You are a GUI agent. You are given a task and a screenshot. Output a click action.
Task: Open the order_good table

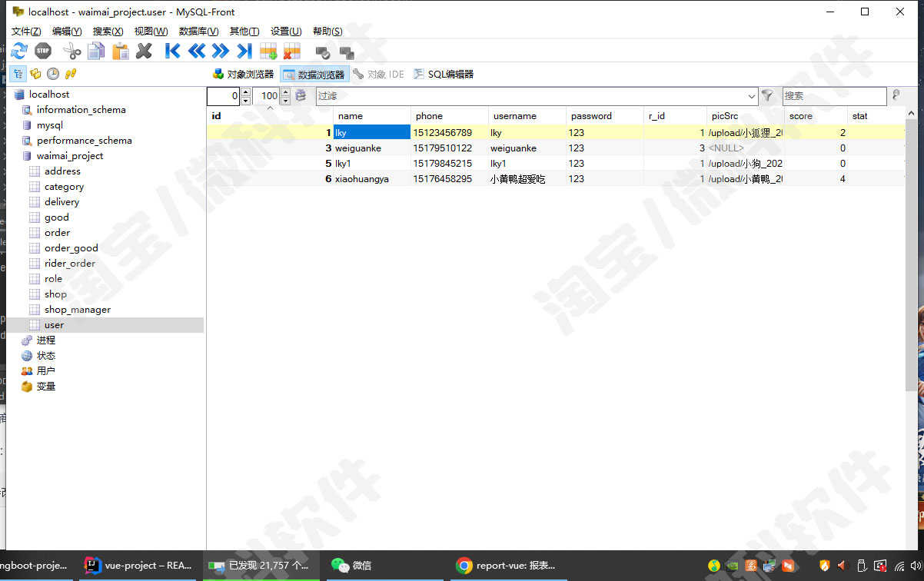pyautogui.click(x=71, y=247)
